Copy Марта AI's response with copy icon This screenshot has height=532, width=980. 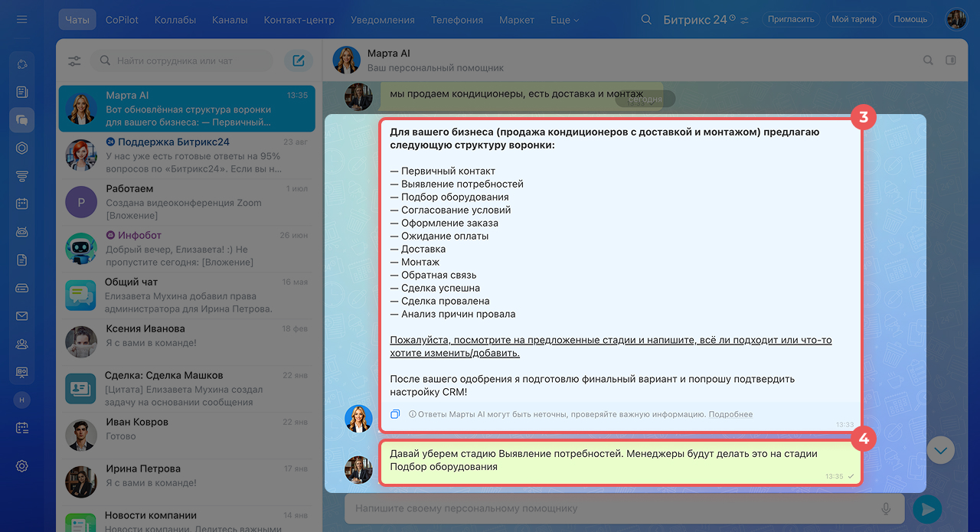[395, 414]
